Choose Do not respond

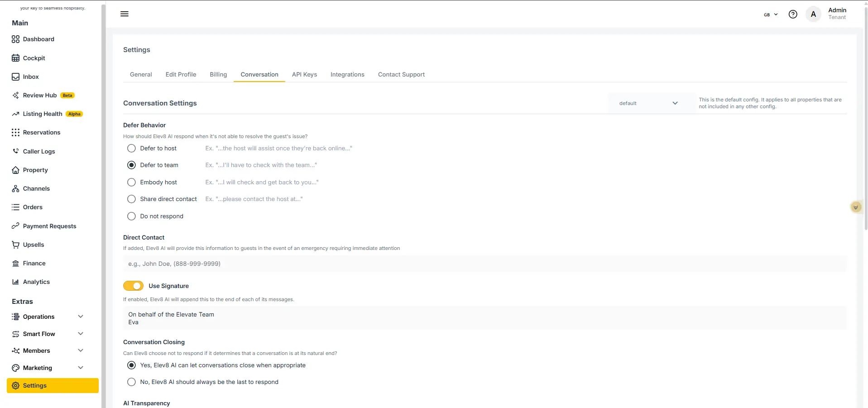tap(131, 216)
